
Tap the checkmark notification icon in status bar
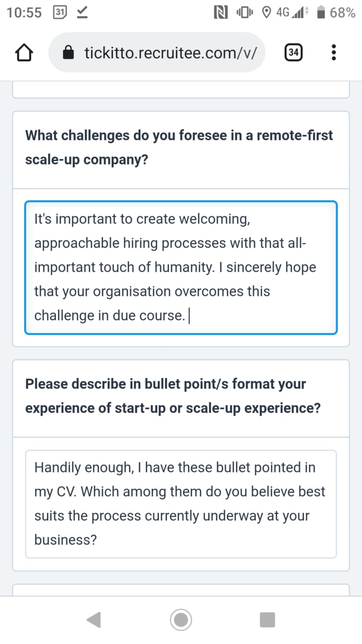point(82,13)
